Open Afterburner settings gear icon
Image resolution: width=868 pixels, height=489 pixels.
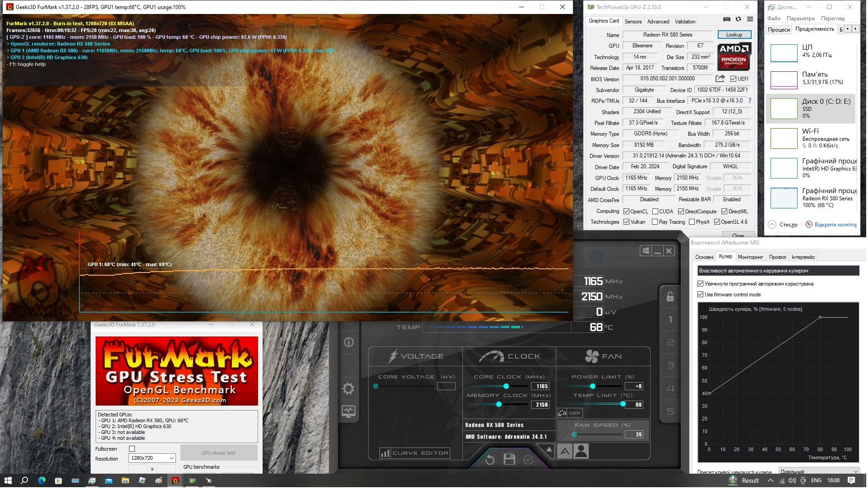[349, 389]
